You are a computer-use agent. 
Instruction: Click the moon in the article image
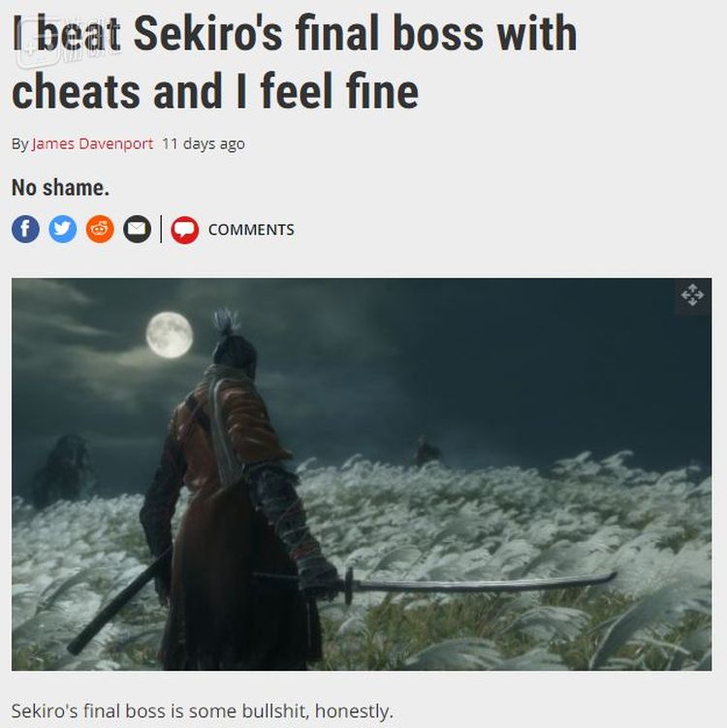click(x=170, y=334)
